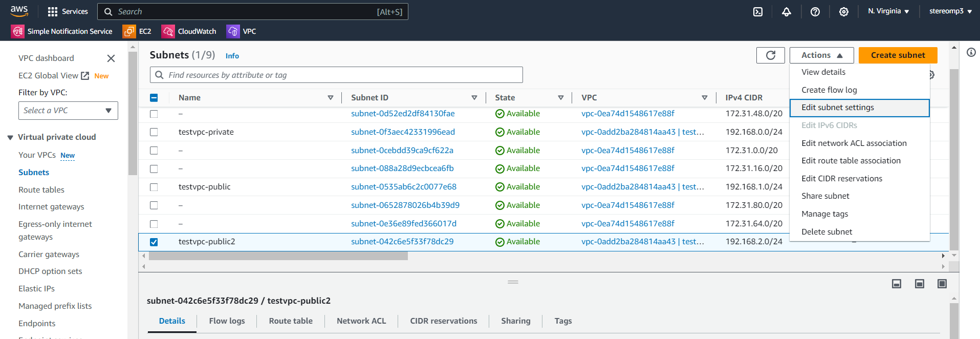Open the AWS home logo

click(x=19, y=11)
